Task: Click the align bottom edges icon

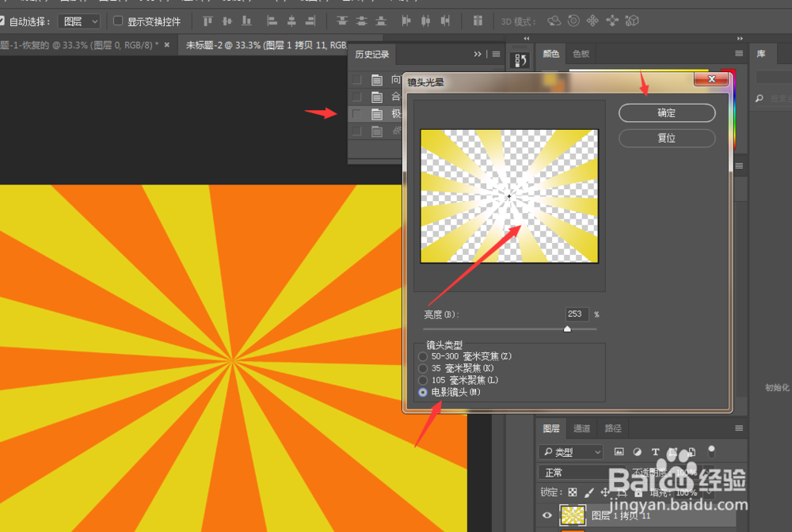Action: coord(246,21)
